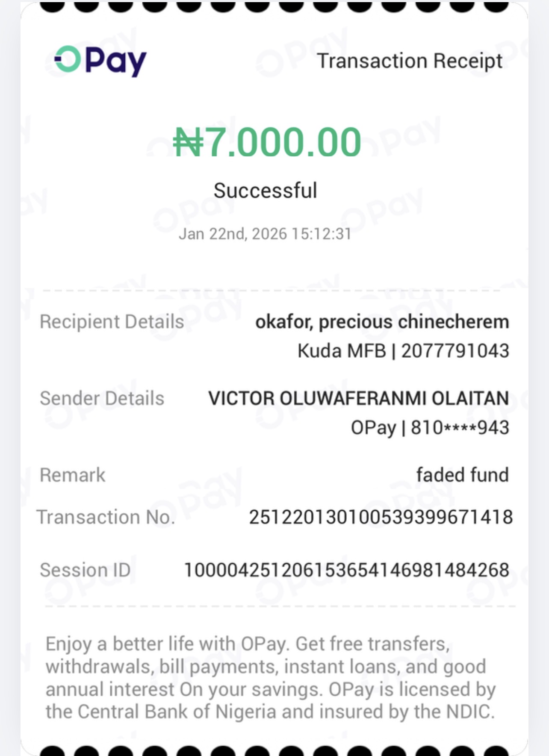
Task: Click the Recipient Details label
Action: pyautogui.click(x=112, y=322)
